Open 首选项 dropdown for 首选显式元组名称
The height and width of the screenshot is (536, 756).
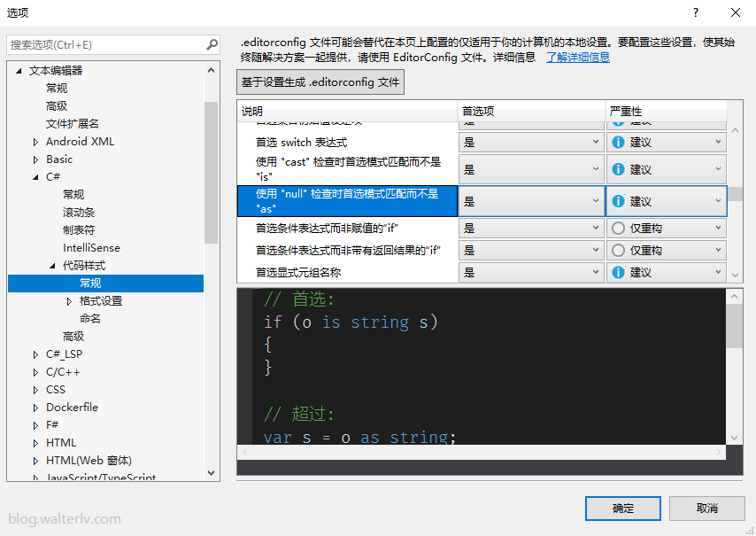[531, 273]
